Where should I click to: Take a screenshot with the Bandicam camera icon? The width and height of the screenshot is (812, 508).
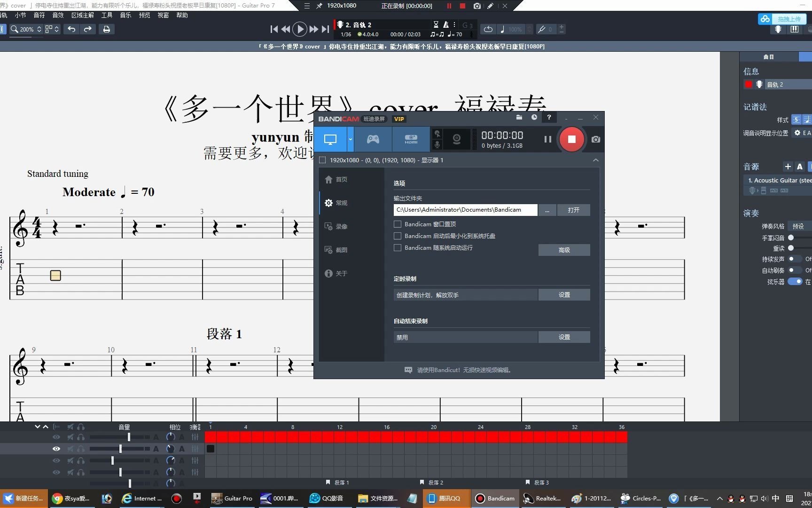596,139
